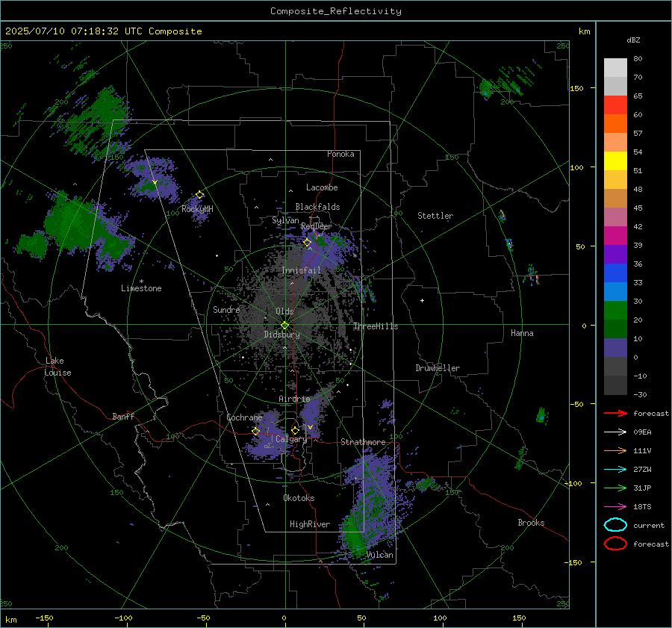The height and width of the screenshot is (628, 672).
Task: Click the yellow diamond marker above Calgary
Action: coord(295,430)
